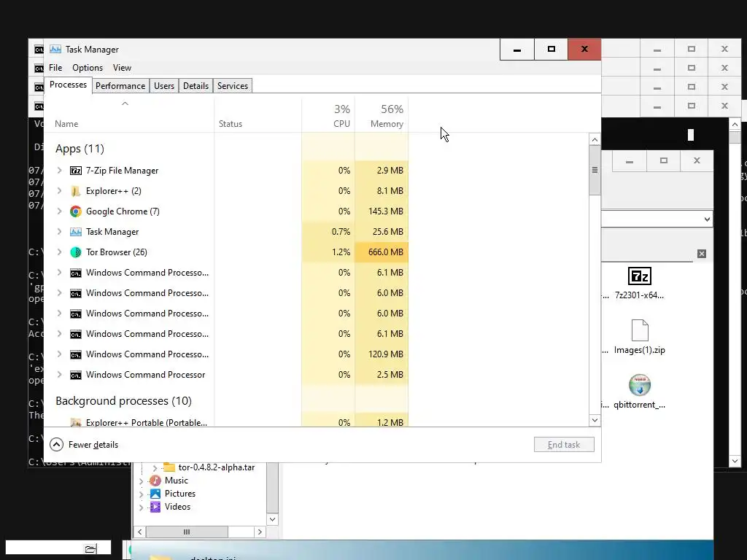
Task: Select the Images(1).zip file icon
Action: 639,330
